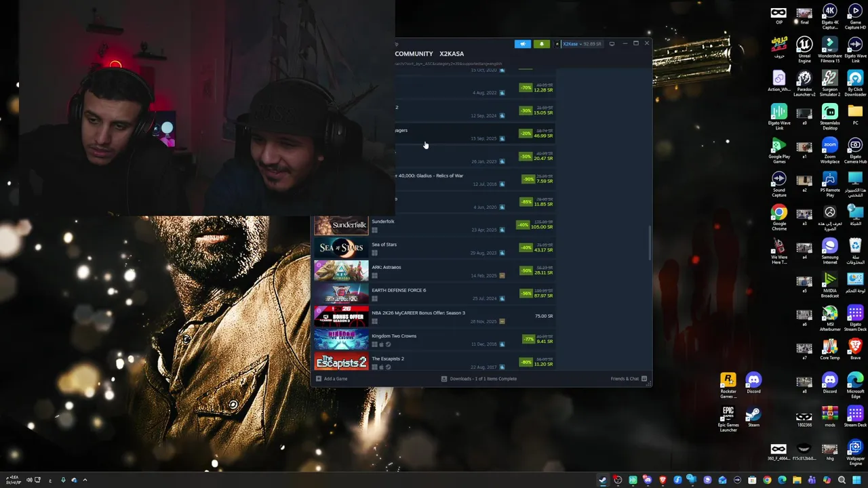This screenshot has height=488, width=868.
Task: Click Add a Game button
Action: click(x=332, y=379)
